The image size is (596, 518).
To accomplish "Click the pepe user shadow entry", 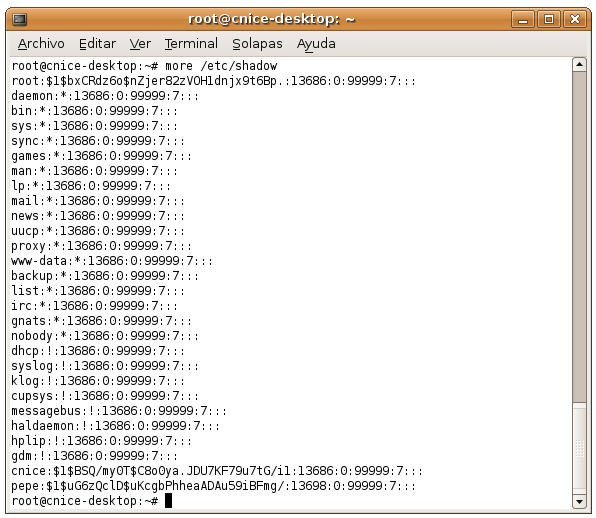I will pyautogui.click(x=214, y=486).
